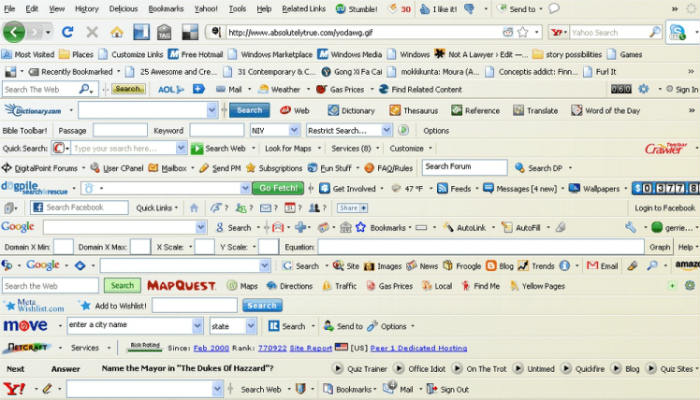Click Find Related Content

point(421,89)
